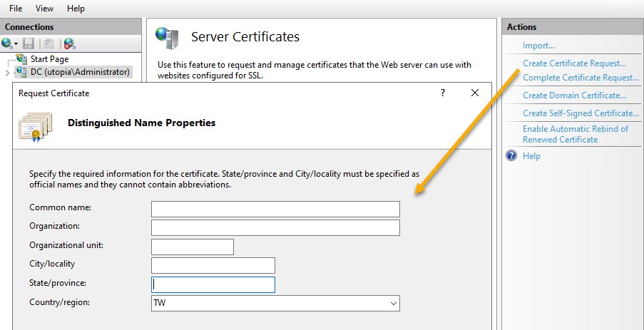Screen dimensions: 644x330
Task: Click the DC server node icon
Action: click(21, 72)
